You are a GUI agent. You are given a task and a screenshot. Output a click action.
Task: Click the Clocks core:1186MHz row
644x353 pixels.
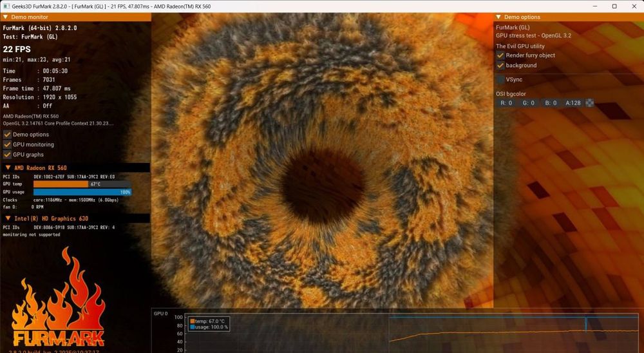[61, 200]
